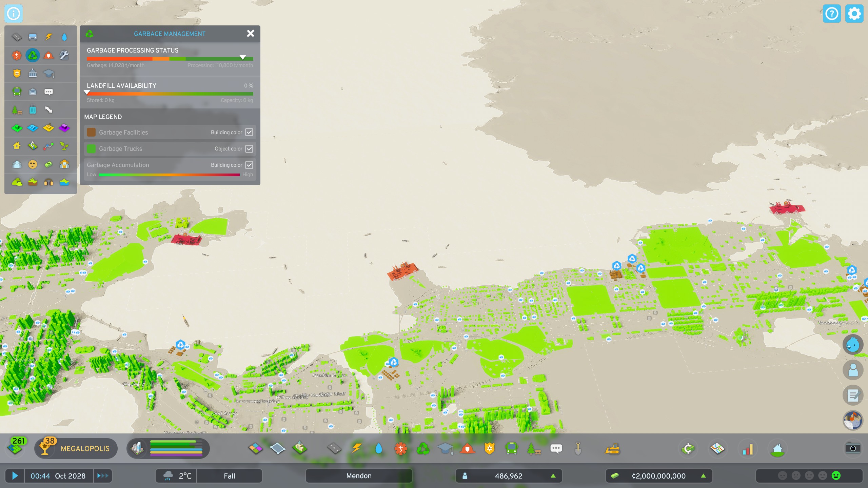Toggle the Garbage Facilities building color checkbox

coord(250,132)
